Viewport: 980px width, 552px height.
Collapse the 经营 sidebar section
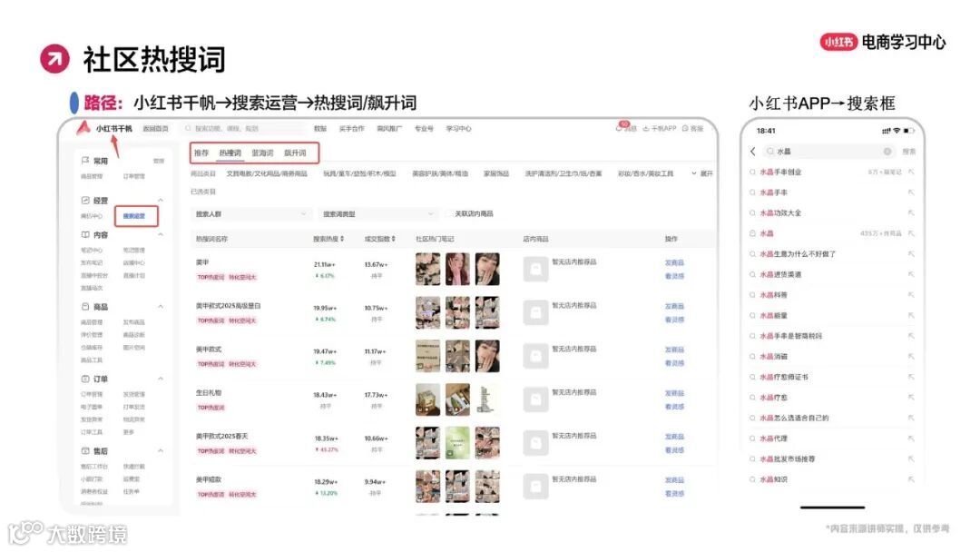click(161, 200)
